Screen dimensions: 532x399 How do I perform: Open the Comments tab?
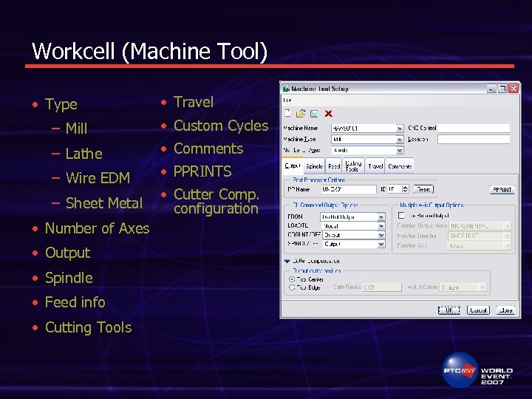pos(400,166)
